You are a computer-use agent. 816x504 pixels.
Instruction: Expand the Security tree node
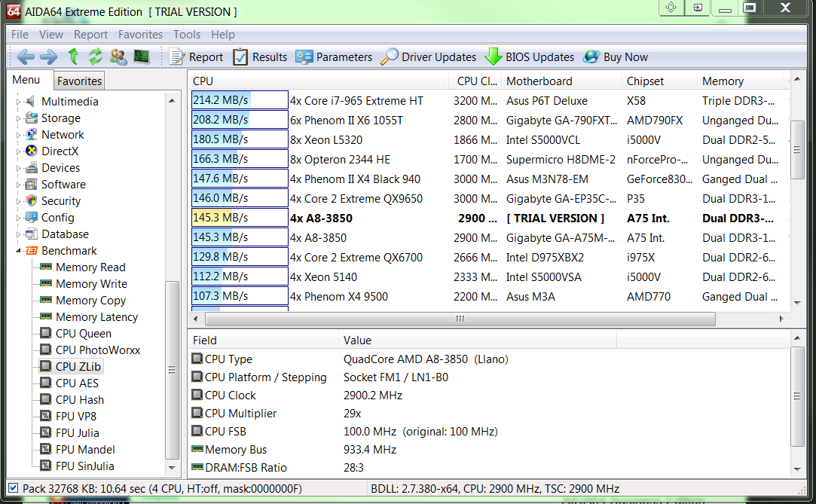click(18, 201)
